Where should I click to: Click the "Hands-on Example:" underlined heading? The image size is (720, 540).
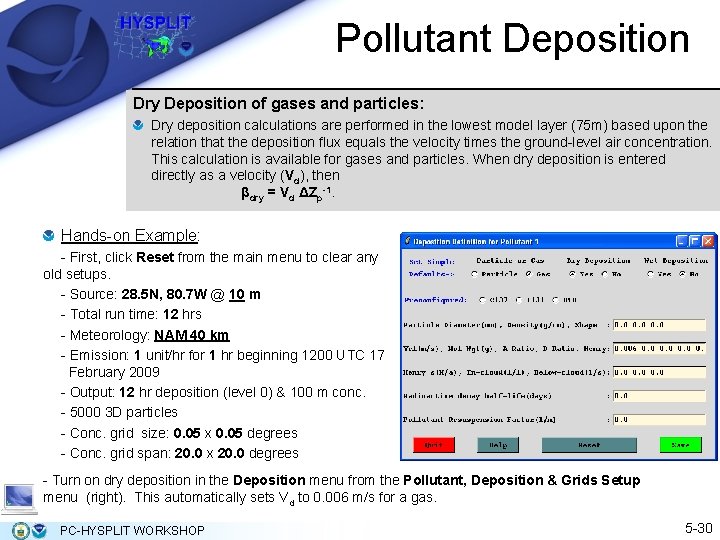tap(130, 236)
